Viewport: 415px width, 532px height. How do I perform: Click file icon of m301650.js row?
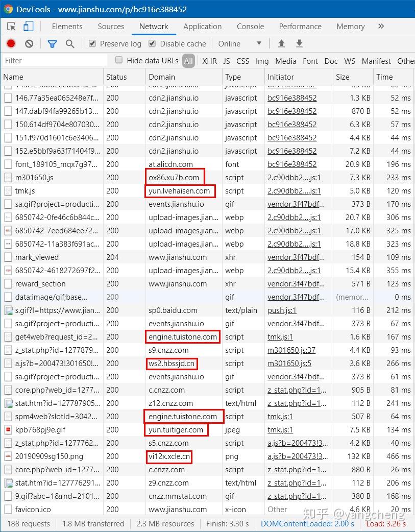click(8, 178)
